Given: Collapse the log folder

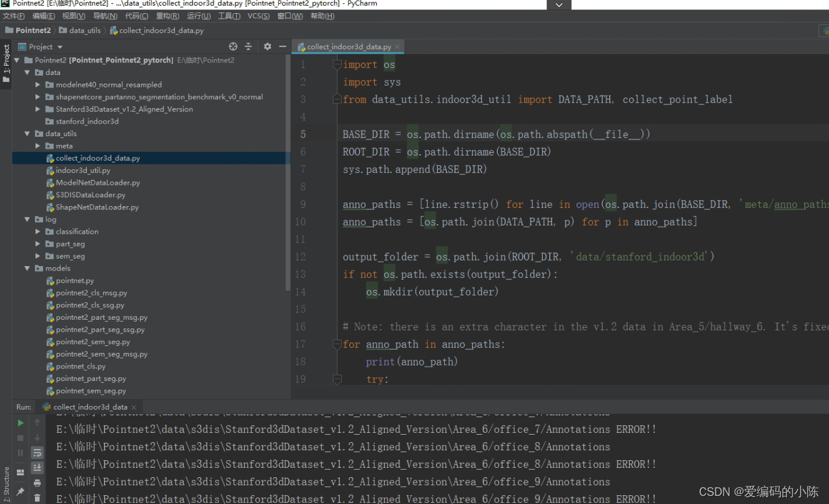Looking at the screenshot, I should tap(27, 219).
